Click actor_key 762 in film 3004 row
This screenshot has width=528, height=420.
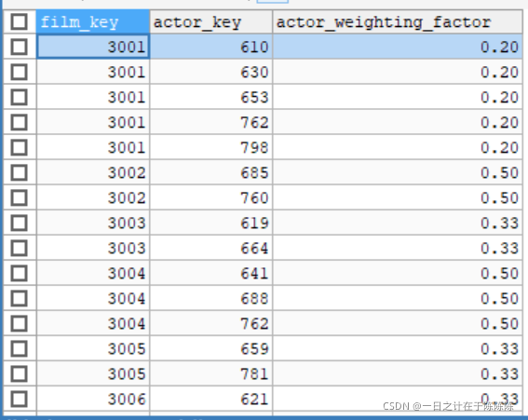click(x=211, y=323)
